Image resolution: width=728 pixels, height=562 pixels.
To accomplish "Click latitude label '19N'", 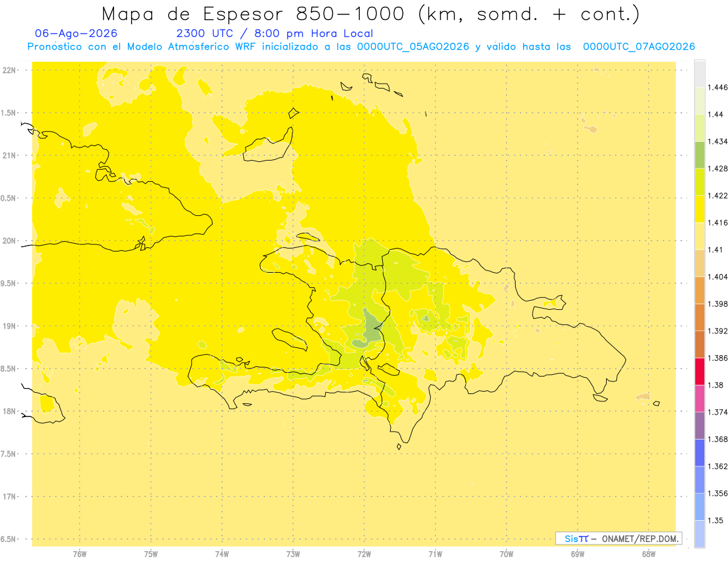I will 10,326.
